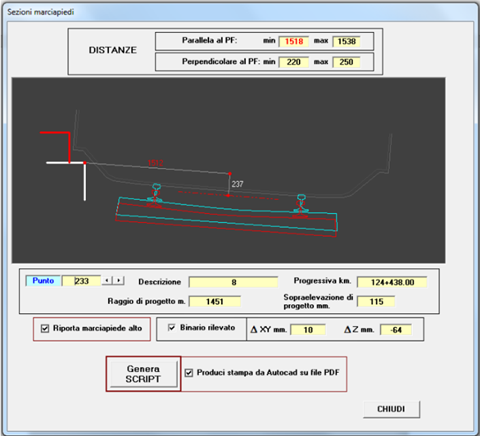Click the red 1512 distance label in the drawing

[156, 163]
